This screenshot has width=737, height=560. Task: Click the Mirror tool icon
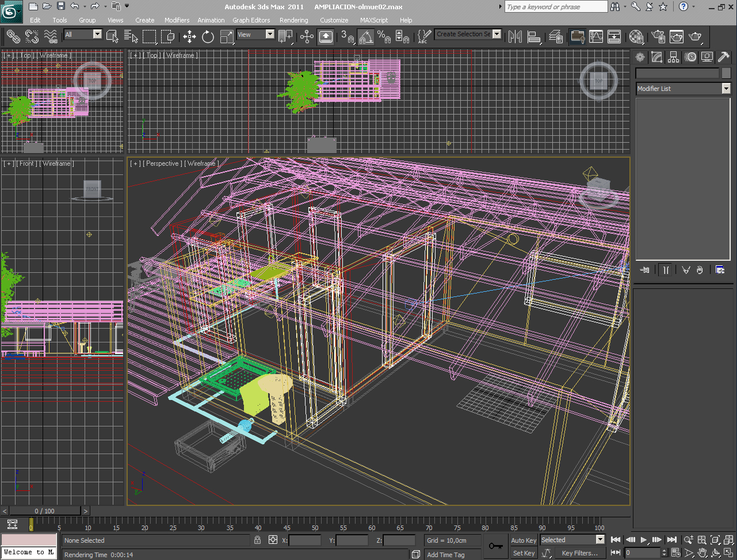pos(515,37)
